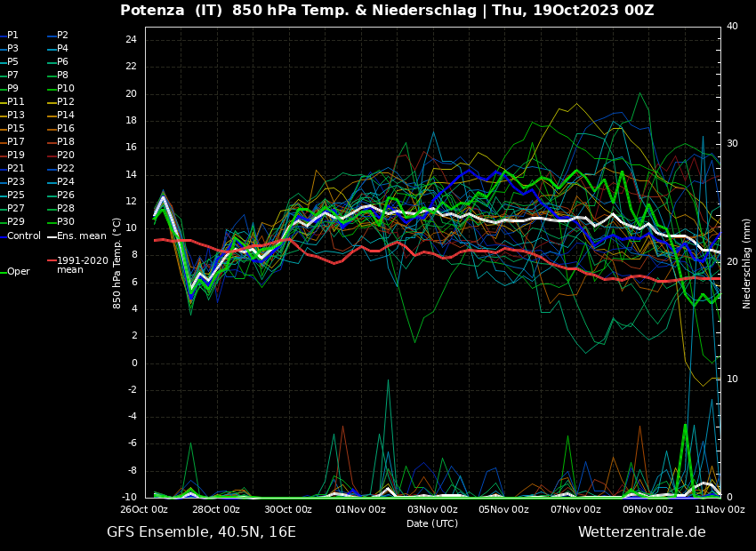Select the P30 legend entry

click(x=65, y=222)
